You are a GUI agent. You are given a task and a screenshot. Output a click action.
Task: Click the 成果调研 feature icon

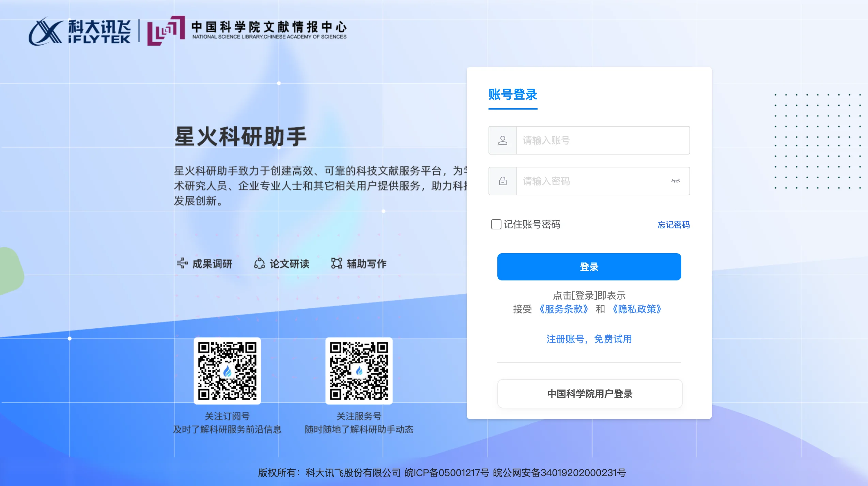[x=183, y=263]
